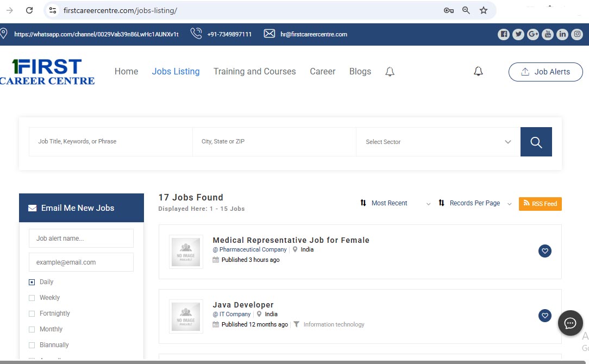Open the Most Recent sort dropdown

point(395,203)
